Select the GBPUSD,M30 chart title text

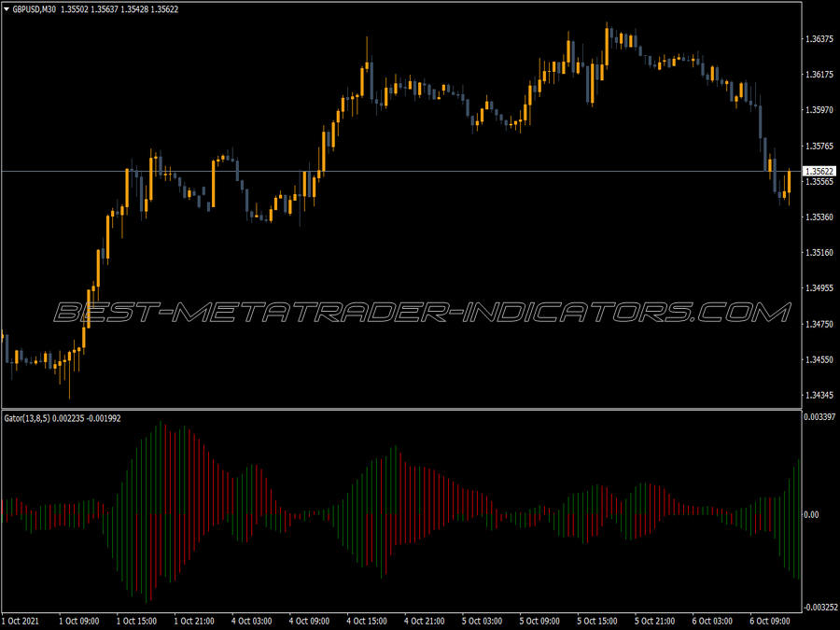coord(34,9)
